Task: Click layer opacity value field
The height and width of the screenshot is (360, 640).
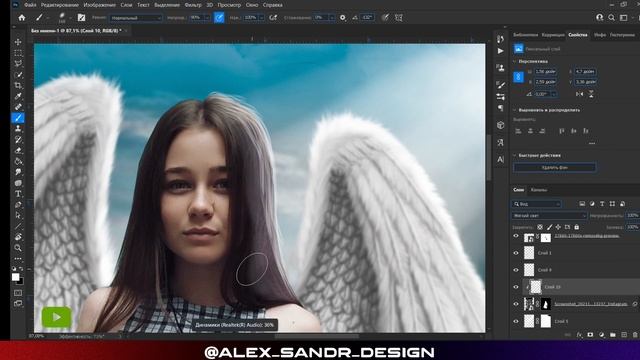Action: 633,216
